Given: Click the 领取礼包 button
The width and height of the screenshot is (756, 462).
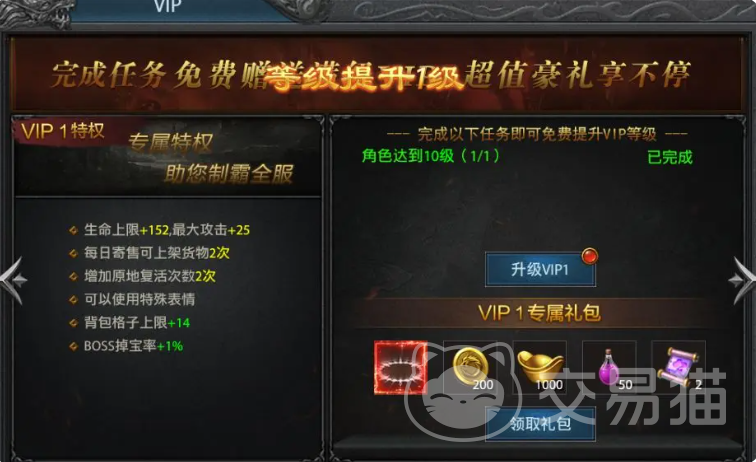Looking at the screenshot, I should 540,424.
